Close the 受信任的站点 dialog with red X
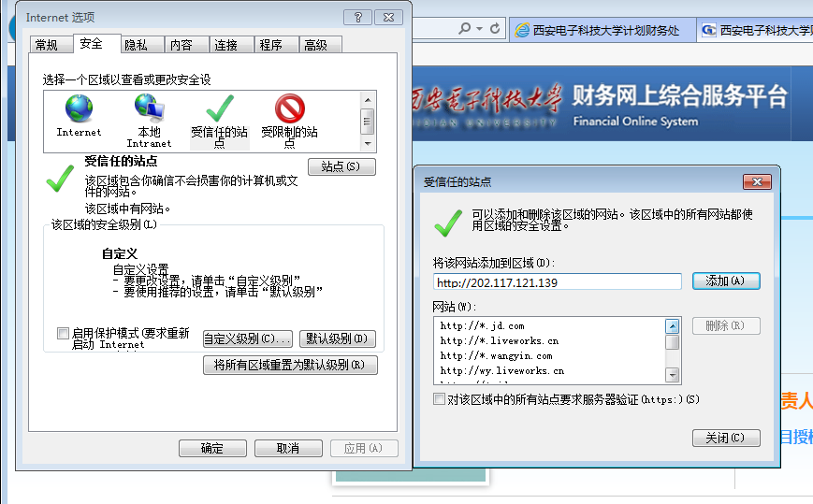813x504 pixels. pos(756,181)
